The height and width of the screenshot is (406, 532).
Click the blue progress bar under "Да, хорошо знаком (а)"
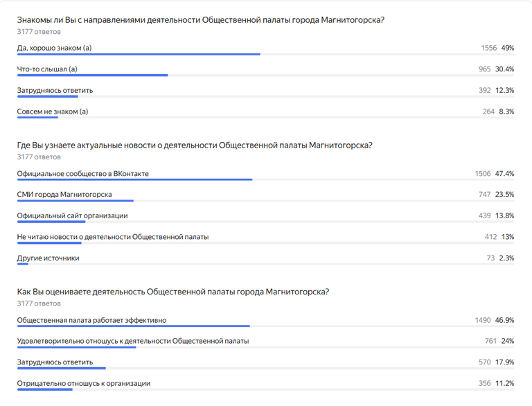click(139, 54)
